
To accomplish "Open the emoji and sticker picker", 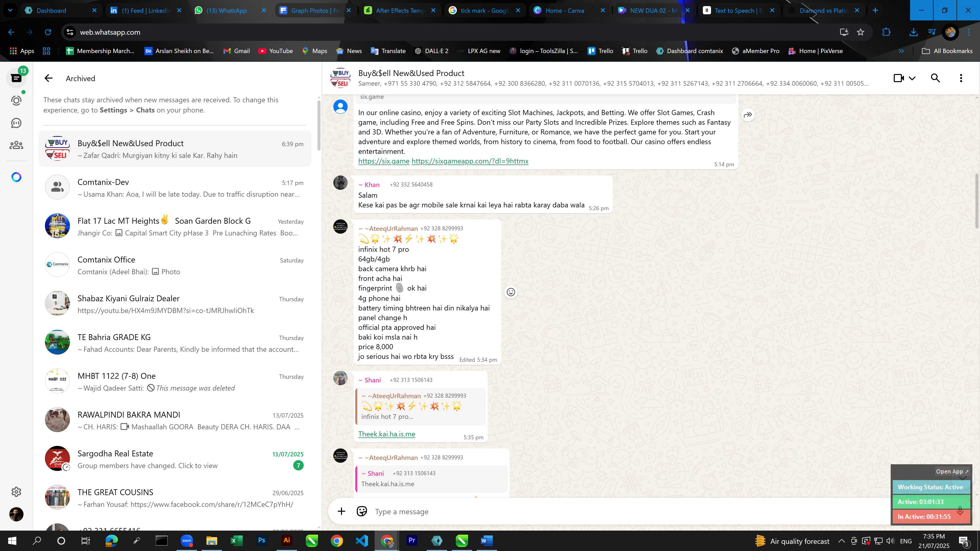I will click(x=362, y=511).
